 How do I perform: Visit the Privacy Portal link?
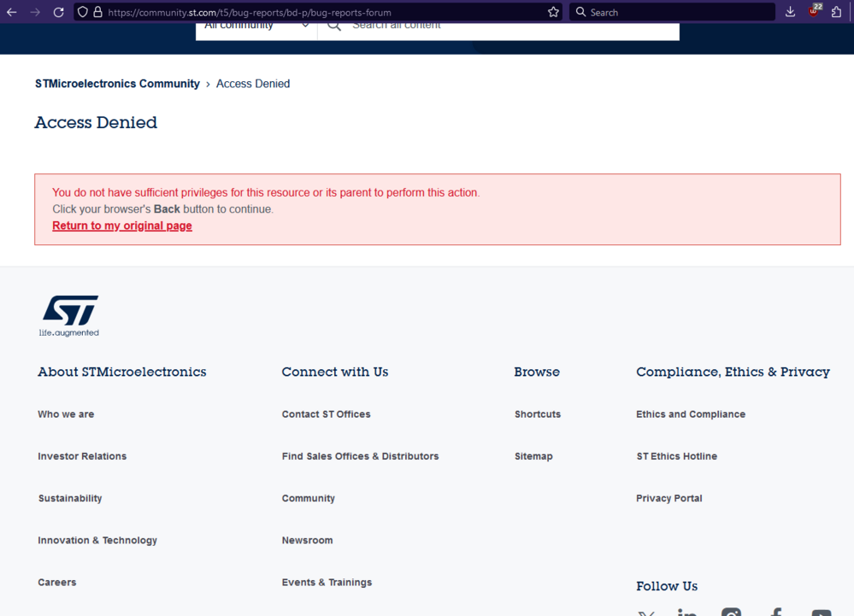click(669, 498)
